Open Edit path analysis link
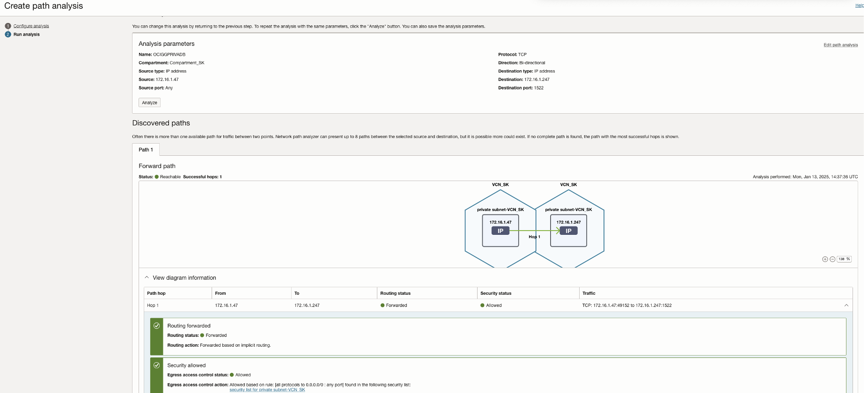The height and width of the screenshot is (393, 868). click(x=841, y=45)
